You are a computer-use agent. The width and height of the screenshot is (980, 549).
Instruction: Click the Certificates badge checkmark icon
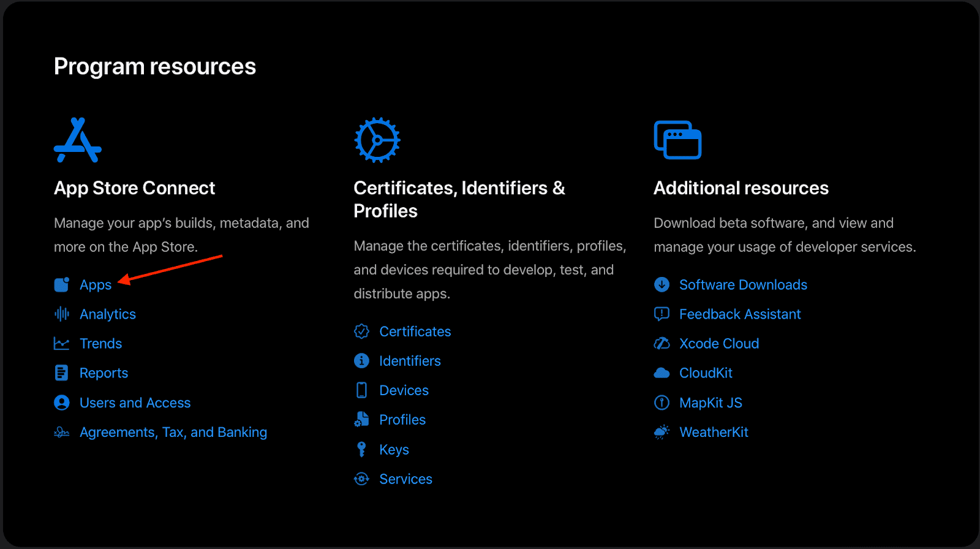click(x=362, y=331)
